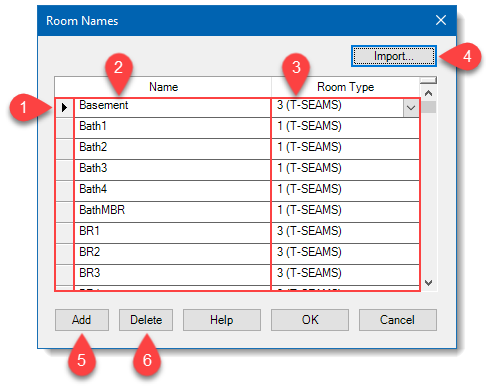This screenshot has width=488, height=388.
Task: Click the vertical scrollbar thumb
Action: point(428,107)
